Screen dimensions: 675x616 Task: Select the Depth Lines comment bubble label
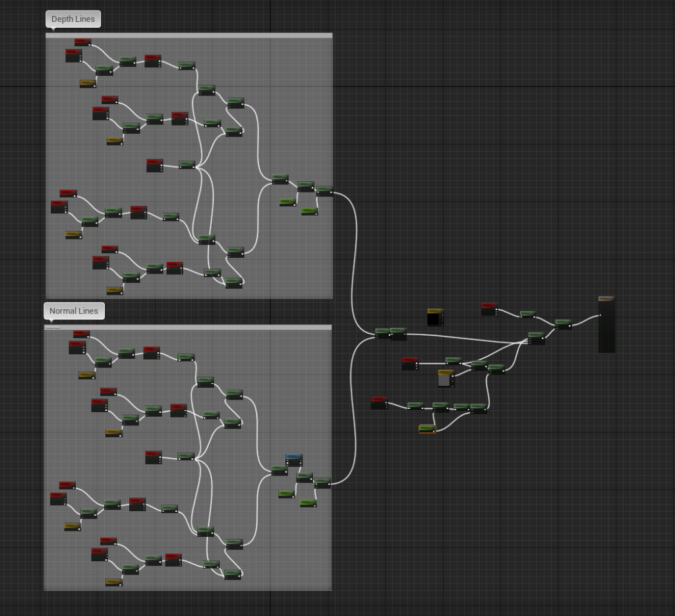(x=73, y=19)
